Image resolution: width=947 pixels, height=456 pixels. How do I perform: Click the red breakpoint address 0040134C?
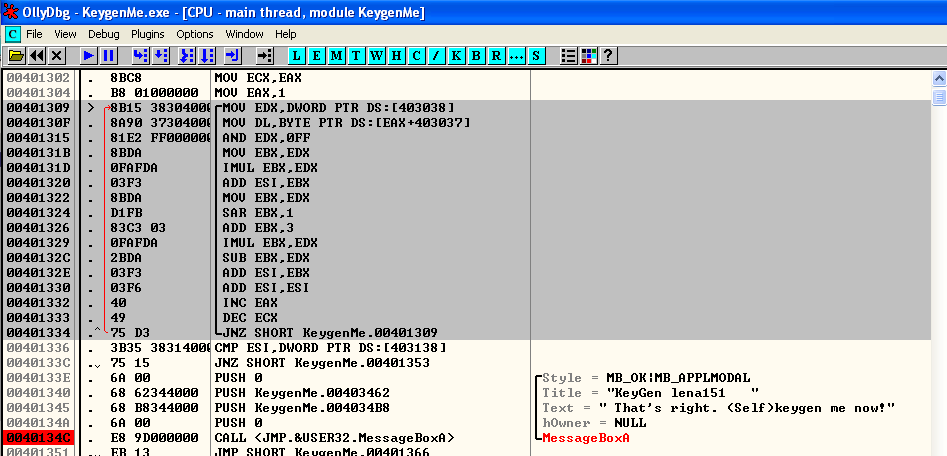coord(37,438)
